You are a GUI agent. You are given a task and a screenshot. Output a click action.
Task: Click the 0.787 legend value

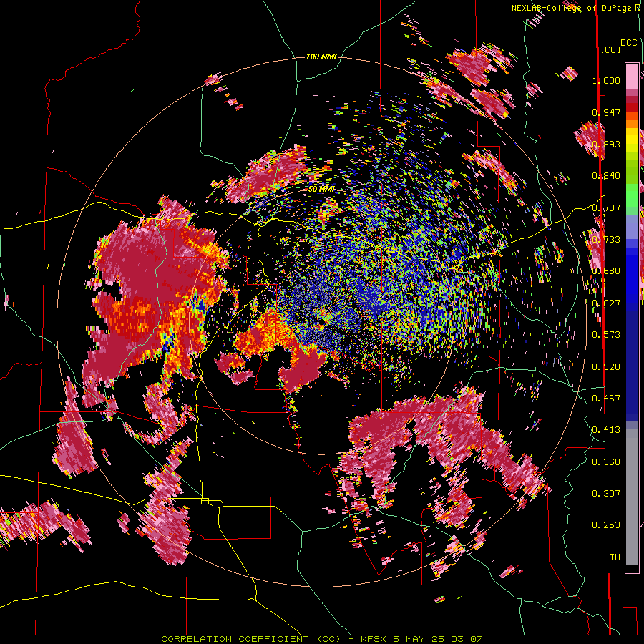[x=606, y=208]
